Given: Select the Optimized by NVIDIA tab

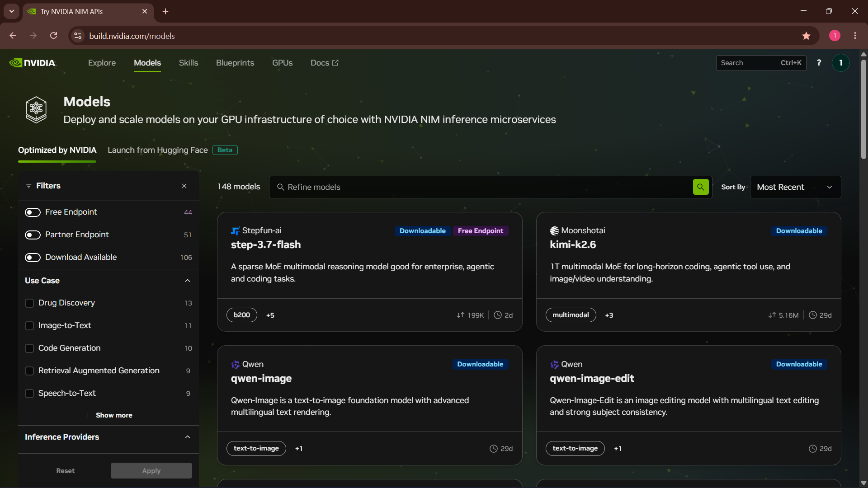Looking at the screenshot, I should click(x=57, y=150).
